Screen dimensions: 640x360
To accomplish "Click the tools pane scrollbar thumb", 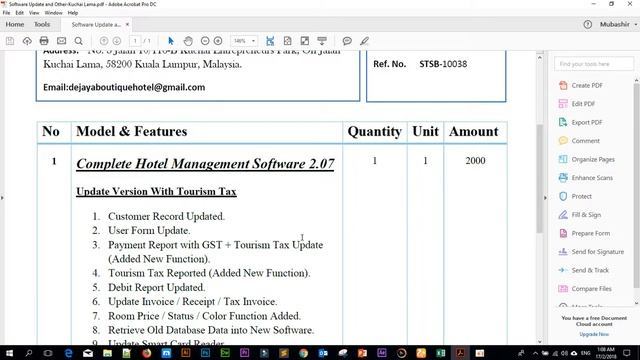I will [x=636, y=186].
